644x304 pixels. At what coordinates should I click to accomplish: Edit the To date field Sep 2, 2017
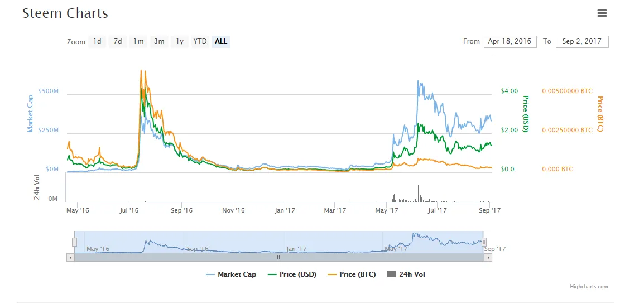(x=582, y=41)
